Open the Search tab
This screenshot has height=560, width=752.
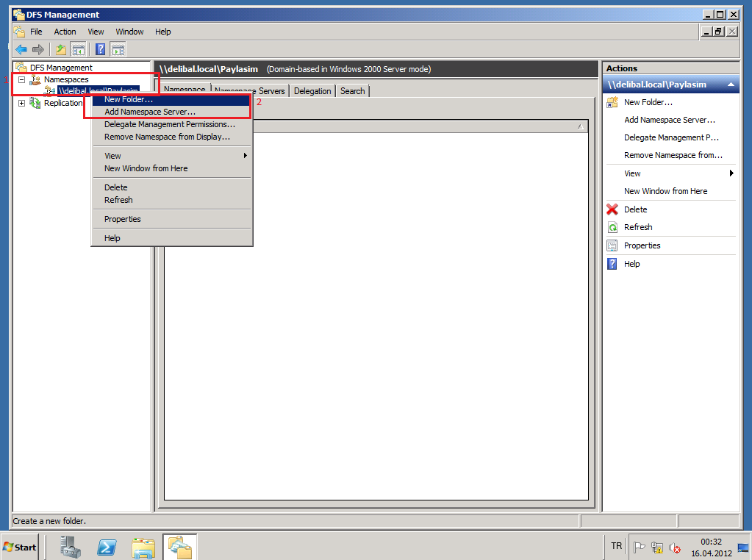pos(353,91)
